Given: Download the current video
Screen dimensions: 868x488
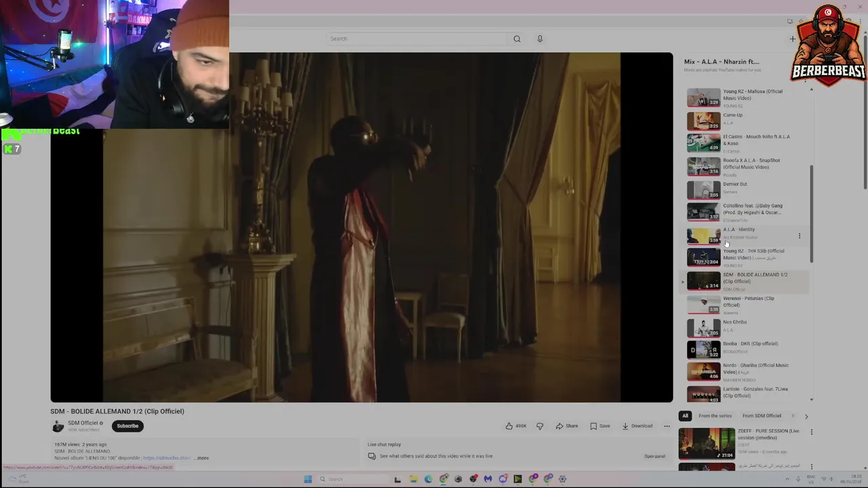Looking at the screenshot, I should click(x=637, y=426).
